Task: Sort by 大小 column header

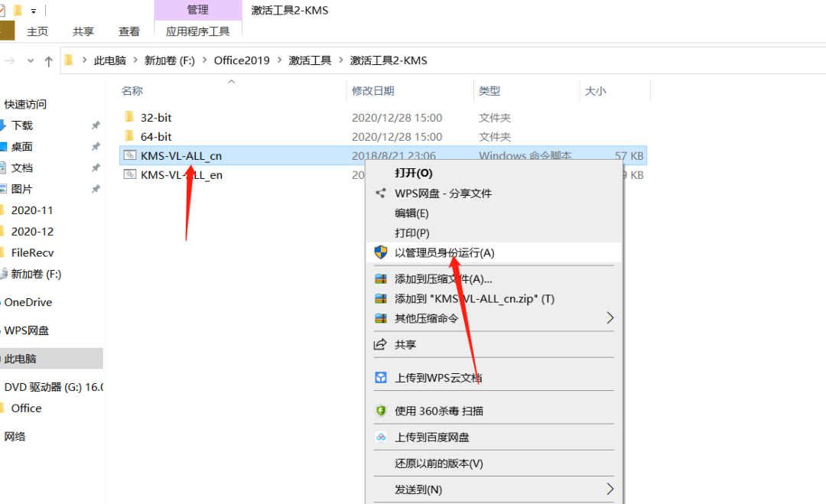Action: 595,90
